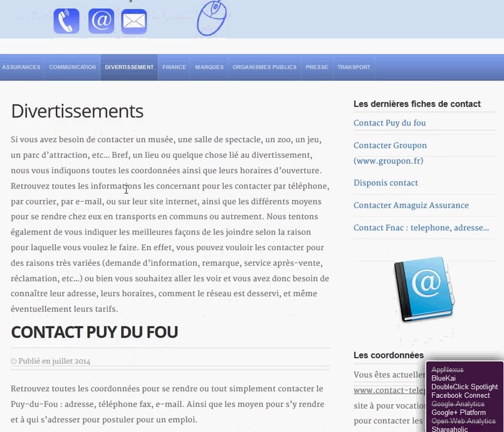Open the Contacter Amaguiz Assurance link

[x=411, y=205]
